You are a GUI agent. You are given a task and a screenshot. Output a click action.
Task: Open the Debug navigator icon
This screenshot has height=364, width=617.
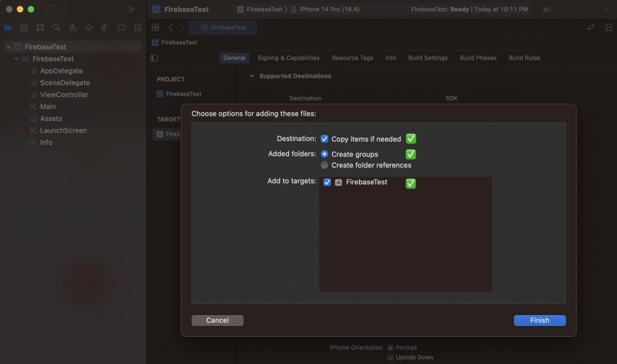105,28
